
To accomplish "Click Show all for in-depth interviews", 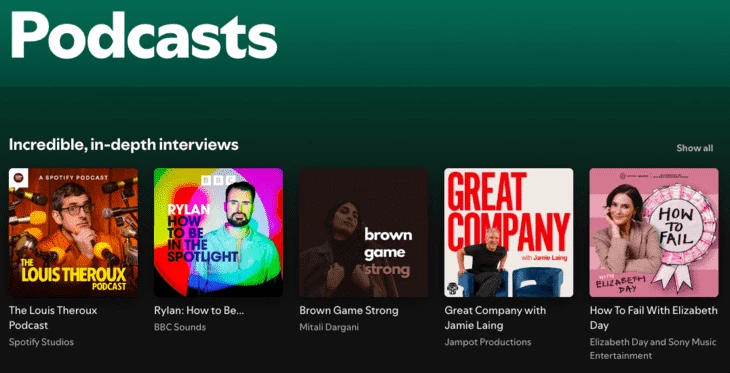I will [694, 148].
